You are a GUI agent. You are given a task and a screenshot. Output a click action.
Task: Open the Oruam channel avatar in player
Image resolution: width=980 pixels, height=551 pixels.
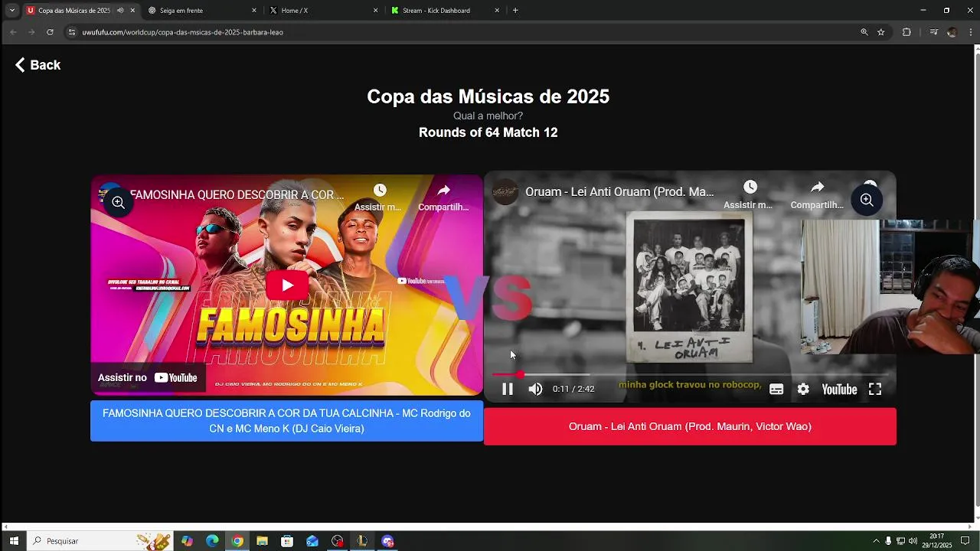(x=505, y=192)
